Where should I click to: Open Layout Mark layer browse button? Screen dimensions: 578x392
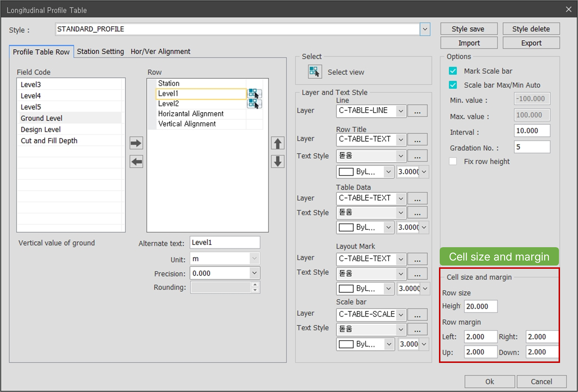417,259
